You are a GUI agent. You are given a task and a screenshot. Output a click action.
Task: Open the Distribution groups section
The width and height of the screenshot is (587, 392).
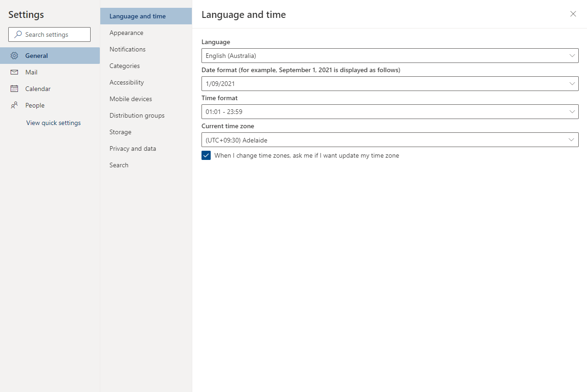pyautogui.click(x=146, y=115)
